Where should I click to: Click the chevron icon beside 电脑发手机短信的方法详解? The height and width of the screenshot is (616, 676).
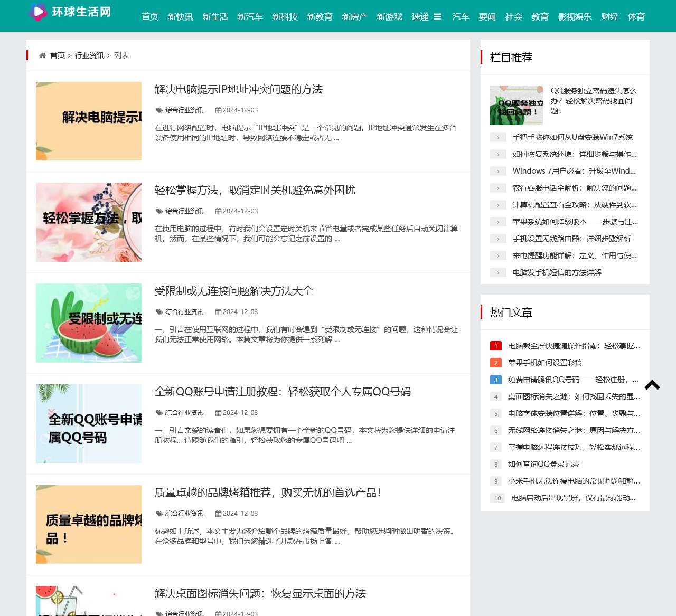coord(498,272)
